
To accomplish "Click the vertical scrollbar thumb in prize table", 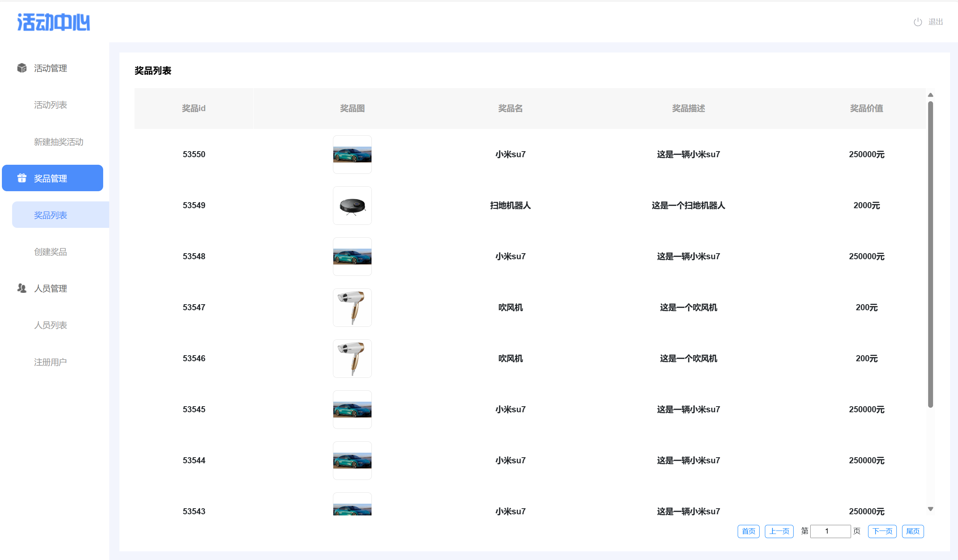I will tap(930, 255).
